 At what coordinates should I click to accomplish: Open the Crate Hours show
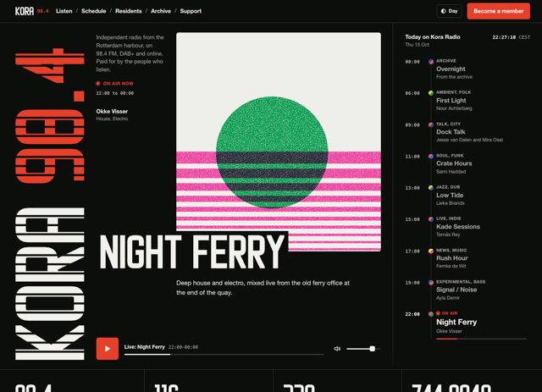click(x=454, y=163)
